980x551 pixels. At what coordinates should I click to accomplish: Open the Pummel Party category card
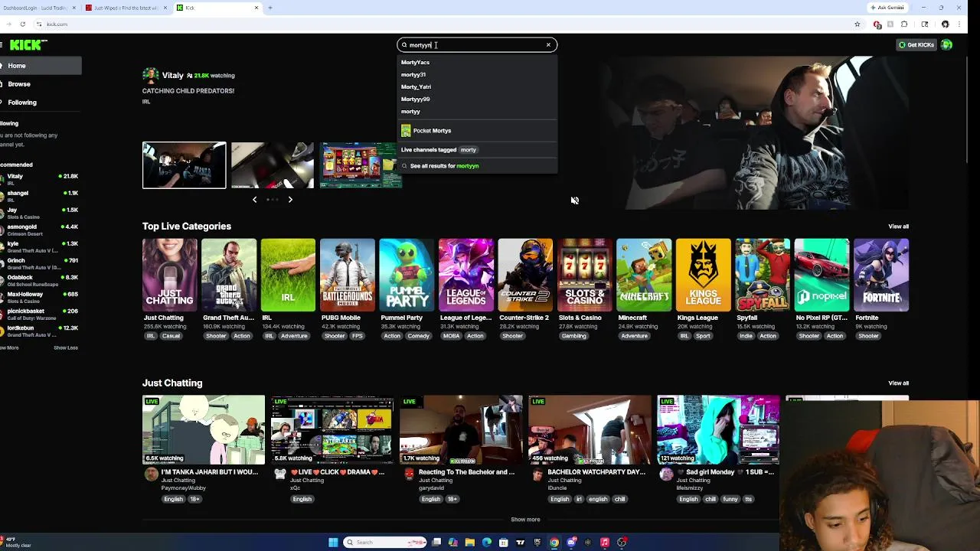click(x=407, y=275)
